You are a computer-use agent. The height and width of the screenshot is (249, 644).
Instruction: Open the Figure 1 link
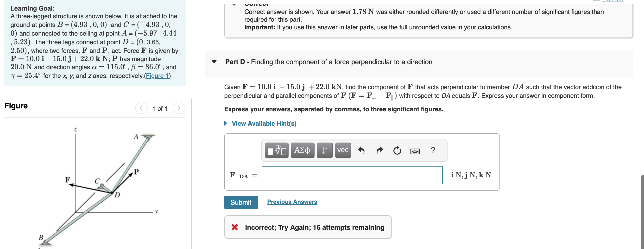tap(157, 76)
